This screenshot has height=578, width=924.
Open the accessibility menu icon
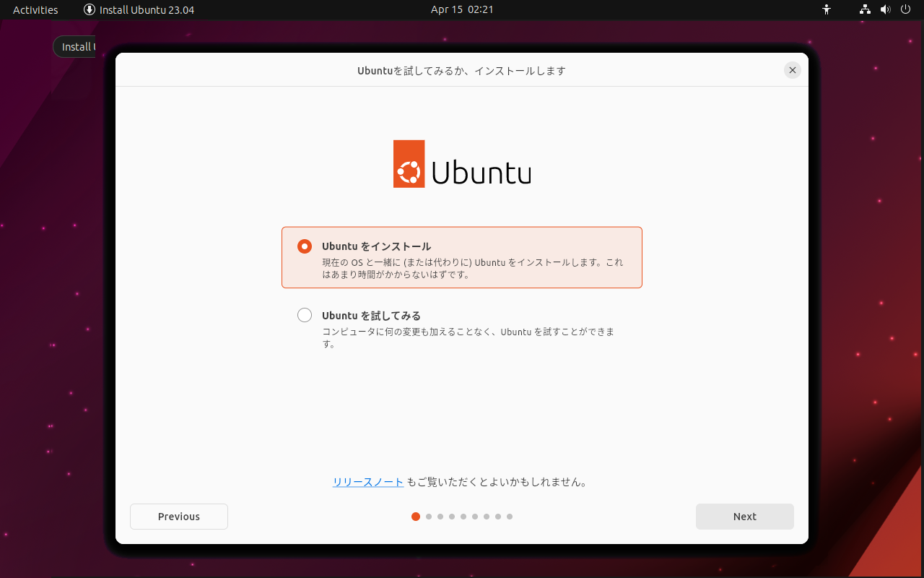pyautogui.click(x=827, y=9)
